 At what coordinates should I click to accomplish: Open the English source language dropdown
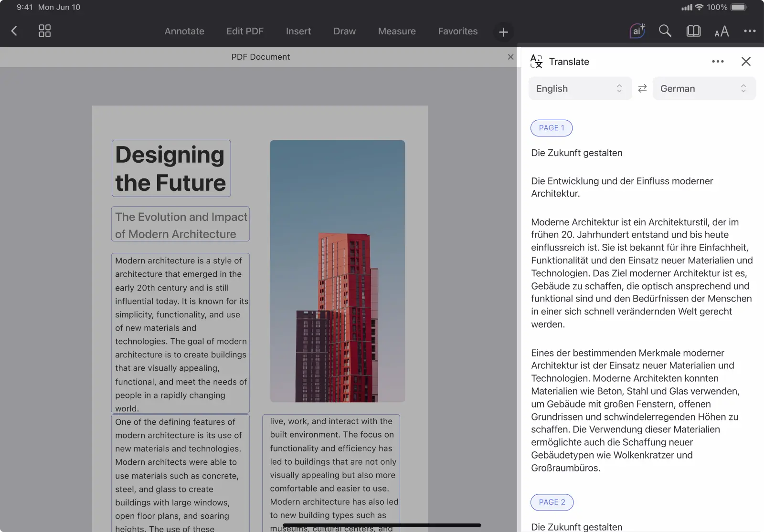[580, 89]
